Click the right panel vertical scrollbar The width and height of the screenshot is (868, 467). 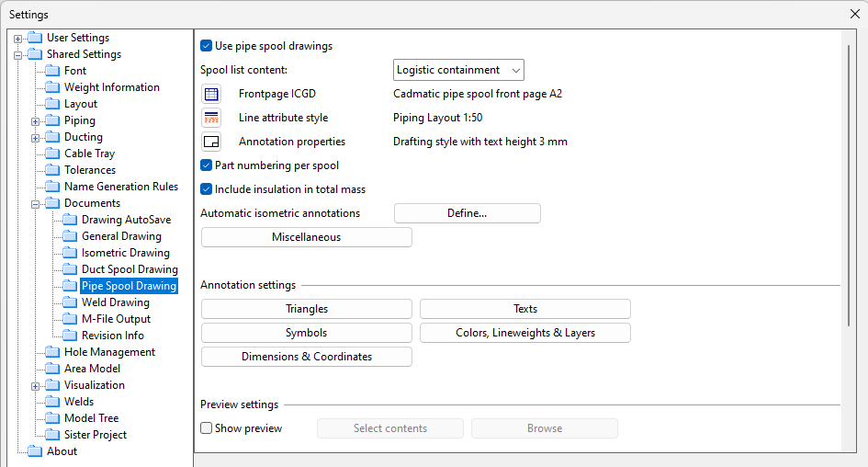coord(849,184)
